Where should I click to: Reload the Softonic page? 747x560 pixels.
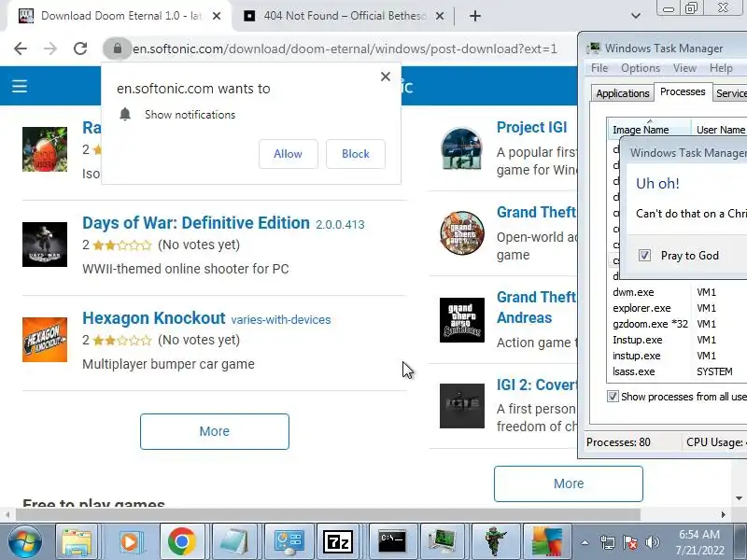pos(80,49)
